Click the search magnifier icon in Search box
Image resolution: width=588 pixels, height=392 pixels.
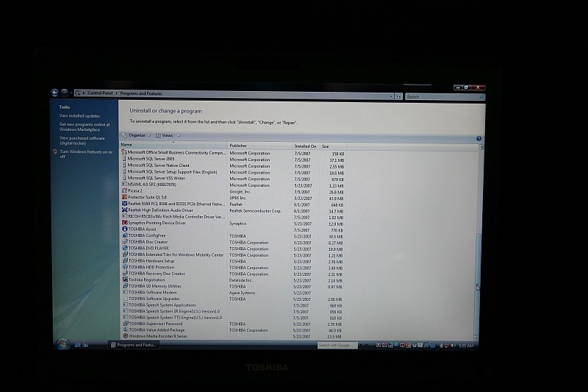tap(481, 97)
